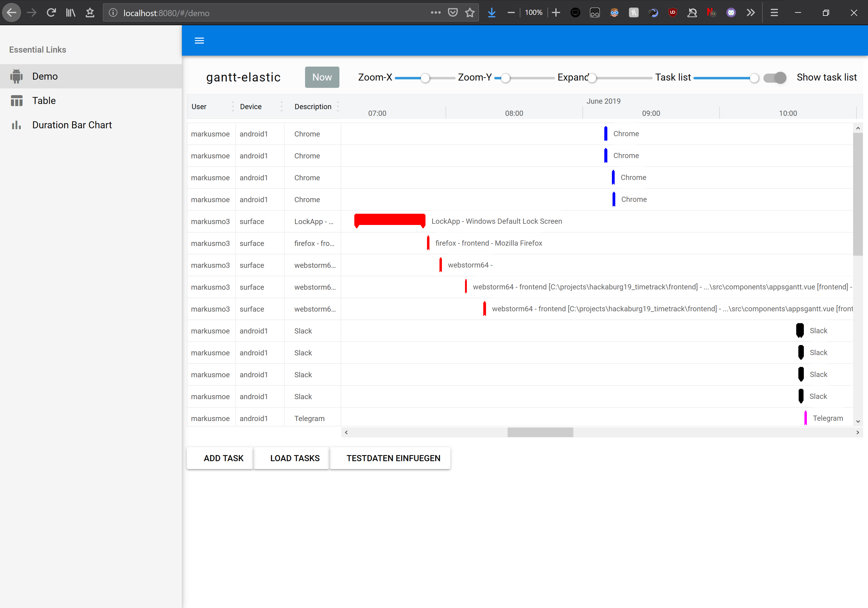868x608 pixels.
Task: Click the table icon in sidebar
Action: pos(16,101)
